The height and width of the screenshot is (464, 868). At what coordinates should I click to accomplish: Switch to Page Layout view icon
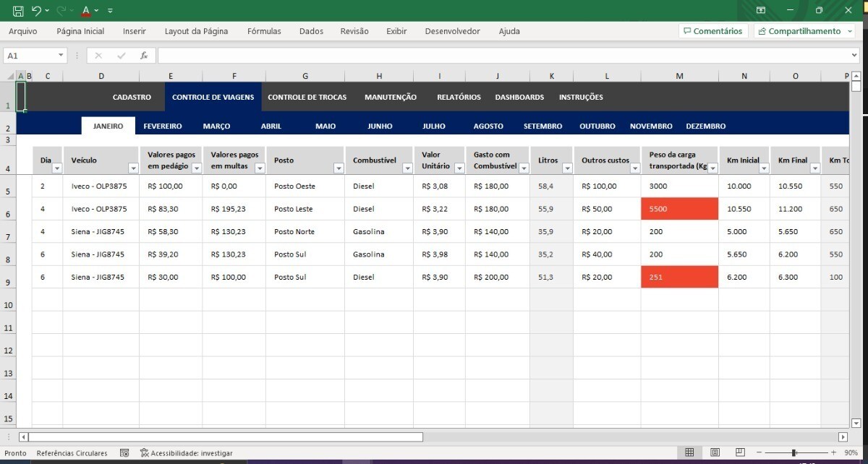(x=715, y=452)
